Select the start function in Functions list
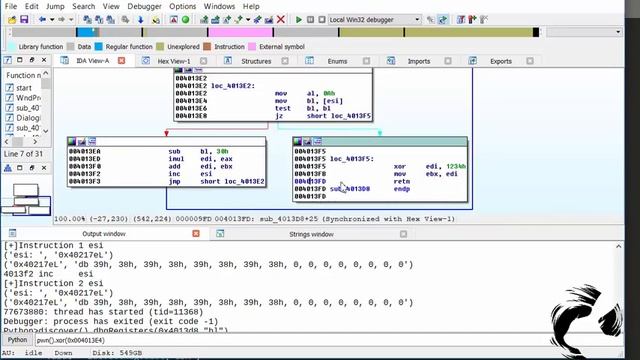Viewport: 640px width, 360px height. click(x=23, y=88)
